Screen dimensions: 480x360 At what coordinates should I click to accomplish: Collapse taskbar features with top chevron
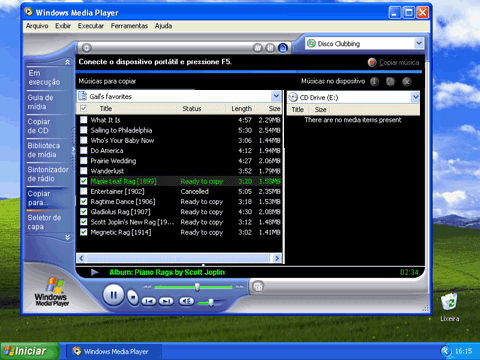67,62
